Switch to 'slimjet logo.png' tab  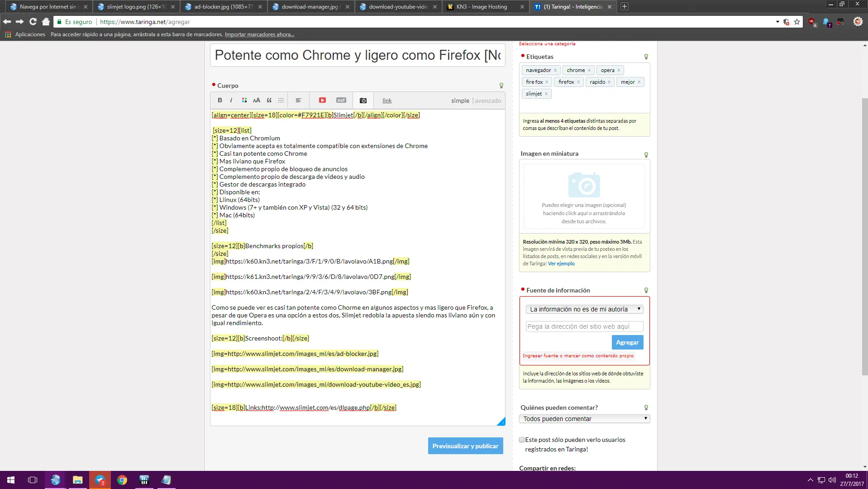point(136,7)
